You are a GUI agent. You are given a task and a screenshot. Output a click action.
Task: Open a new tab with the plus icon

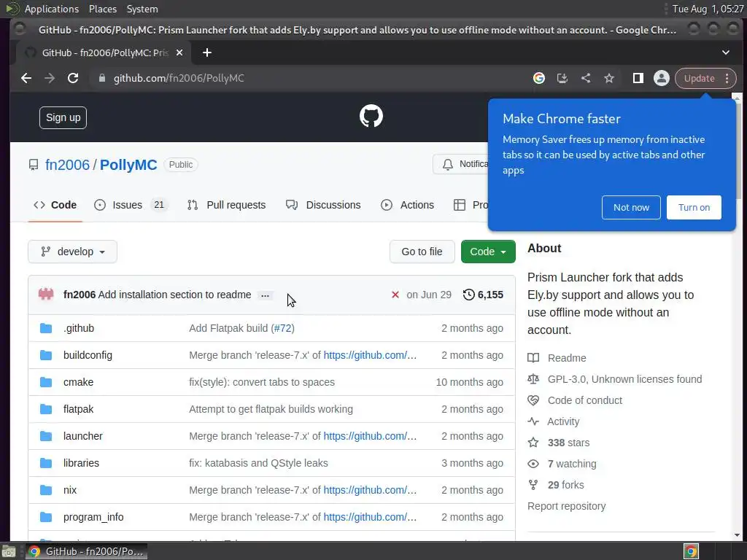point(206,52)
